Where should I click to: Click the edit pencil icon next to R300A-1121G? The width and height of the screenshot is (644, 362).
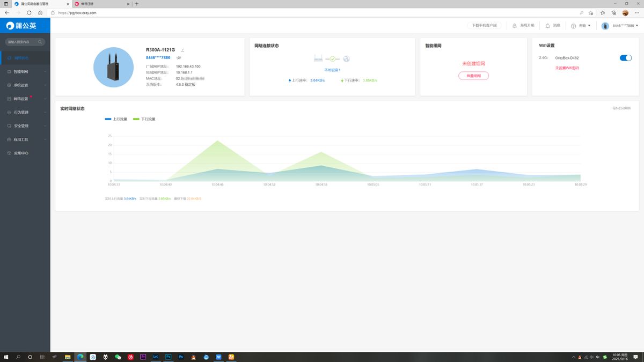(x=182, y=49)
